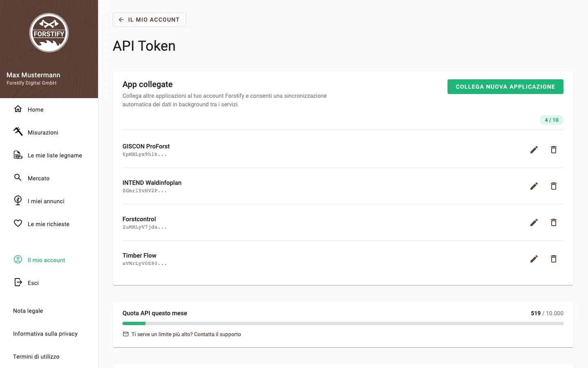Click the Il mio account person icon

pyautogui.click(x=18, y=259)
